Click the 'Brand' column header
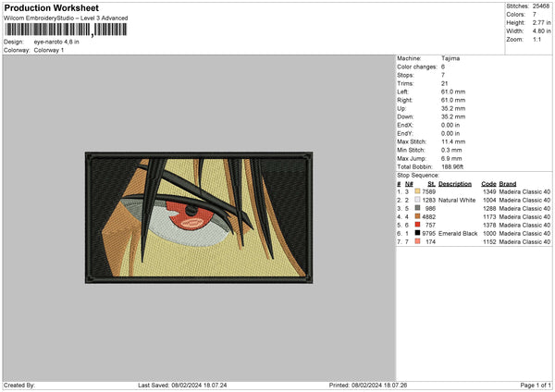Image resolution: width=555 pixels, height=392 pixels. [508, 184]
